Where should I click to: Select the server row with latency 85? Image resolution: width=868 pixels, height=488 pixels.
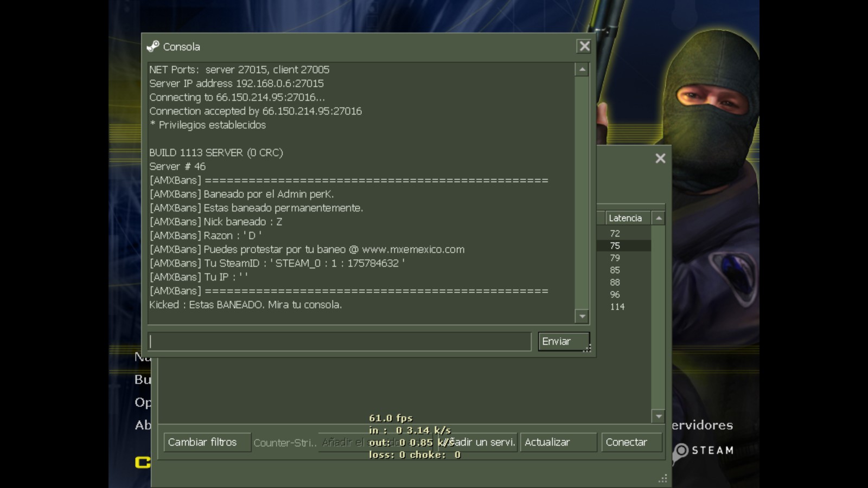(x=624, y=270)
